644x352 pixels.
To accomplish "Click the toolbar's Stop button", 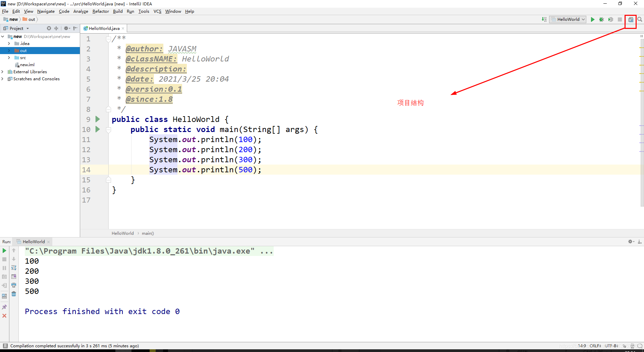I will click(620, 19).
